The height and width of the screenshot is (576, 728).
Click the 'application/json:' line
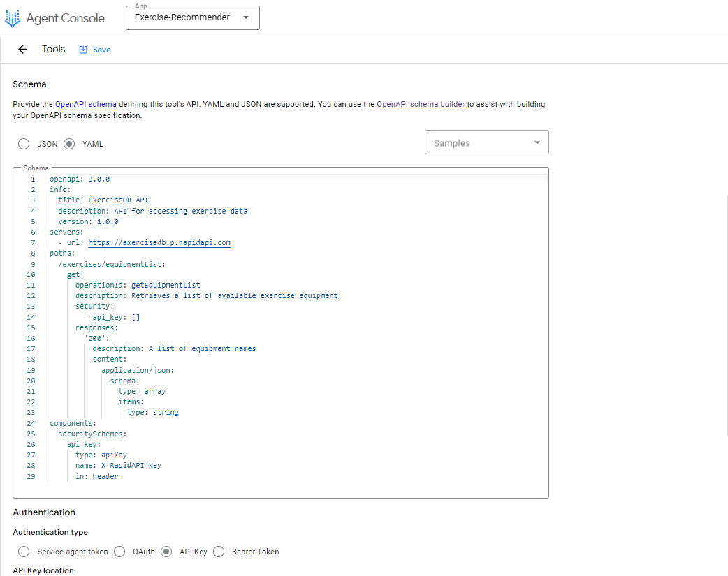tap(138, 370)
